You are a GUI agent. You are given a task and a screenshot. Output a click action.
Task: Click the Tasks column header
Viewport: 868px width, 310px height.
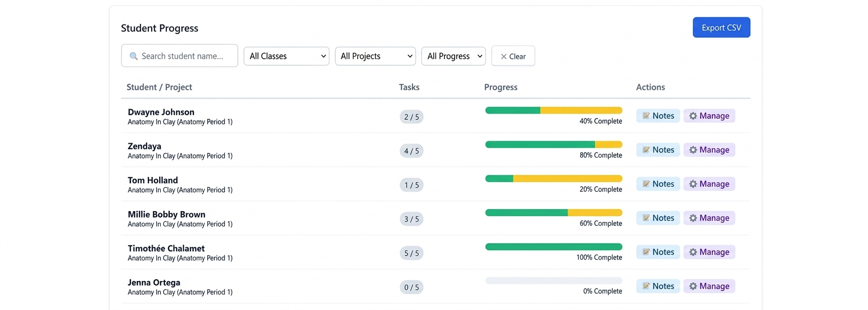click(x=409, y=87)
